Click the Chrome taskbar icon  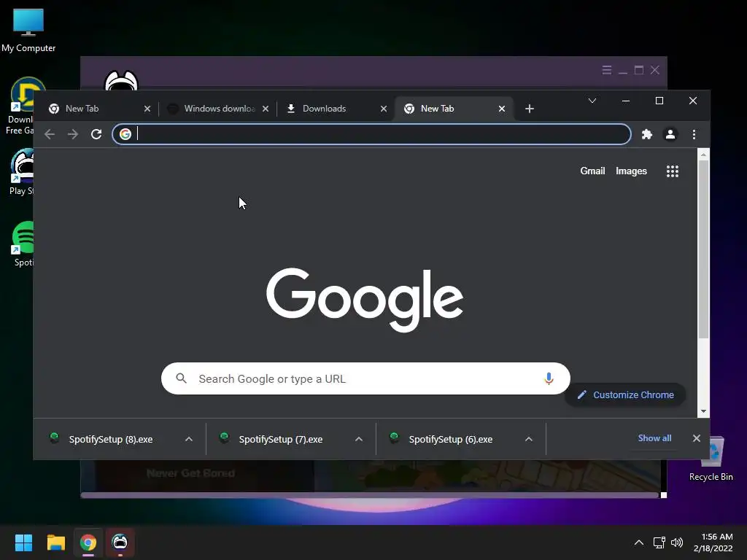point(88,542)
